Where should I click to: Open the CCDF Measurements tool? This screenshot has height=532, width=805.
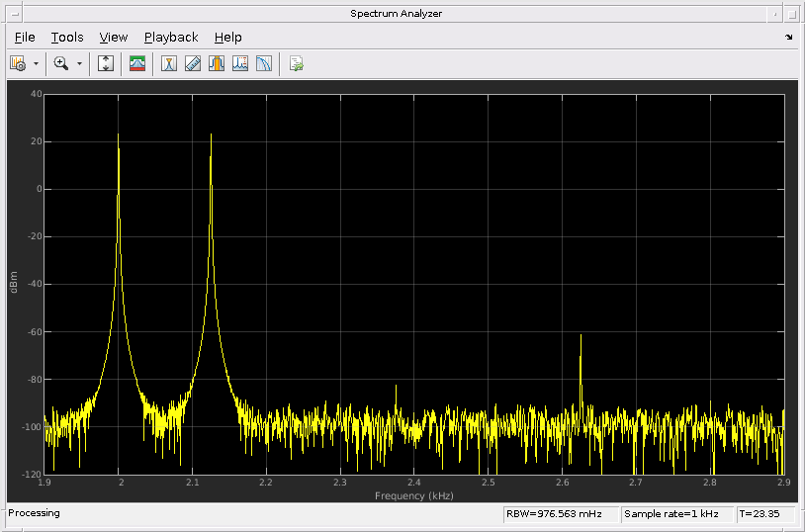264,64
